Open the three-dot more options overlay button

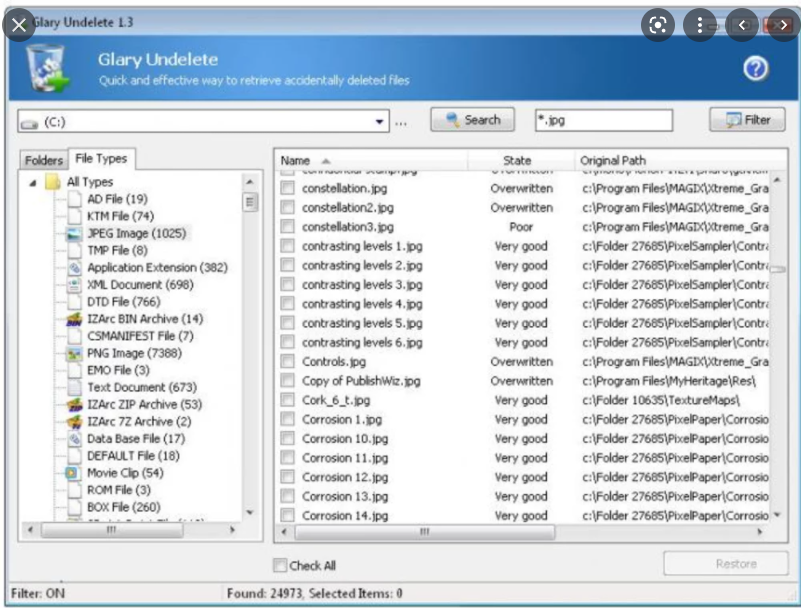click(x=700, y=25)
